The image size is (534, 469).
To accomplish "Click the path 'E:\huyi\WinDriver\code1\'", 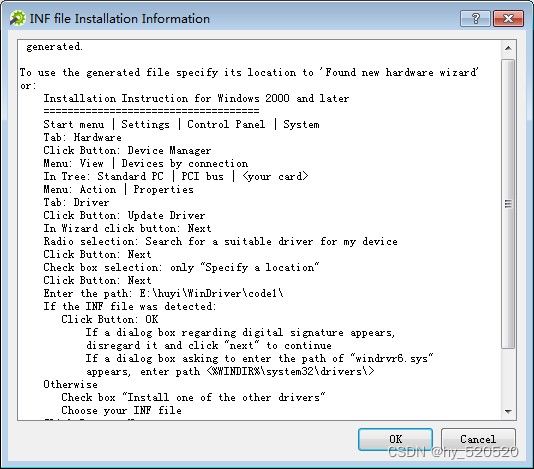I will point(211,294).
